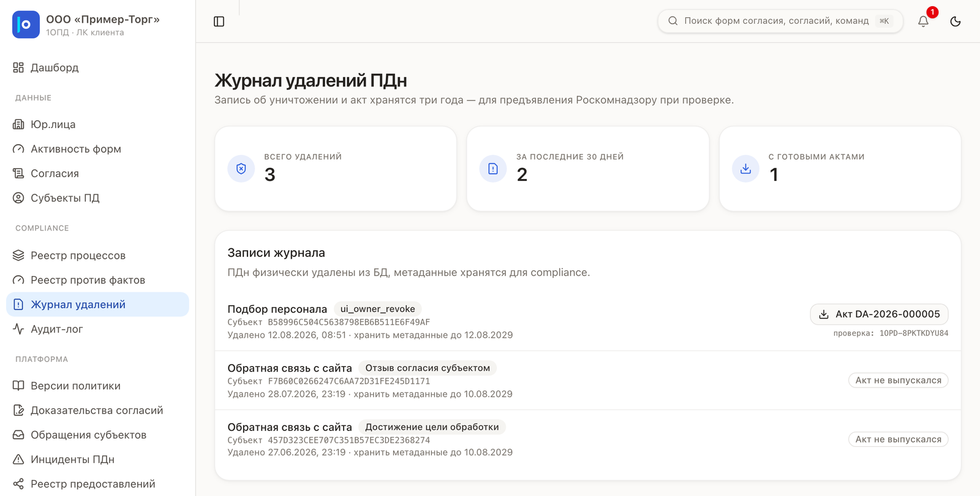Click the Версии политики book icon
The width and height of the screenshot is (980, 496).
(x=18, y=386)
